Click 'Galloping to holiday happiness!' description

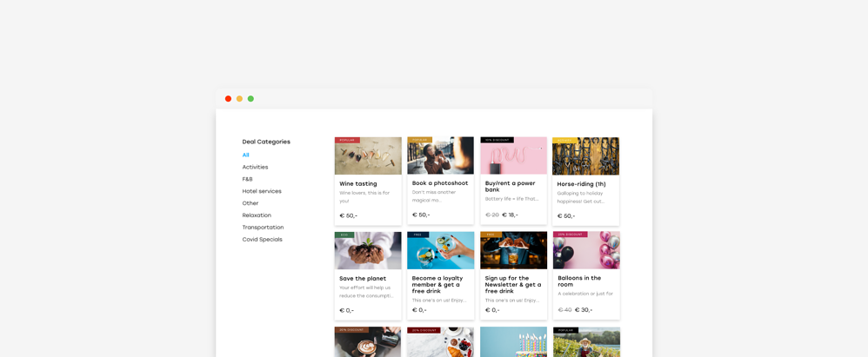[580, 197]
